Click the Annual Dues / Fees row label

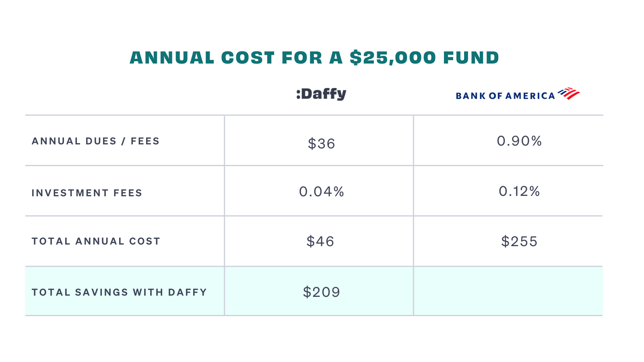tap(96, 141)
